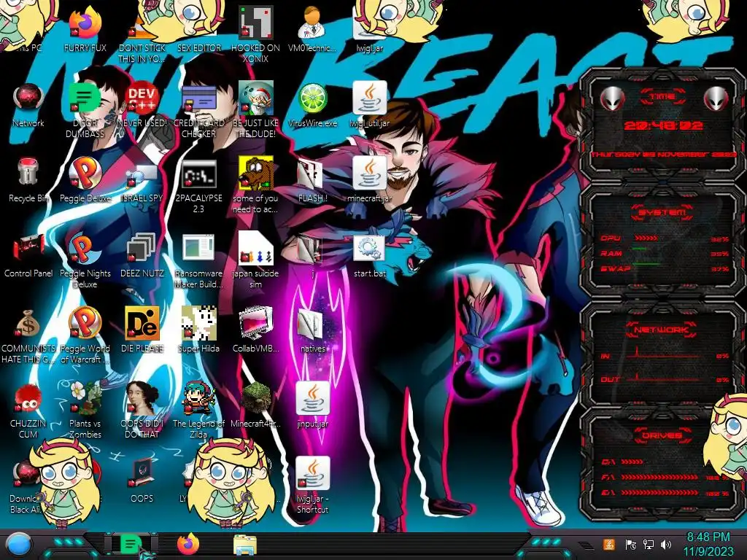
Task: Open File Explorer from the taskbar
Action: coord(245,545)
